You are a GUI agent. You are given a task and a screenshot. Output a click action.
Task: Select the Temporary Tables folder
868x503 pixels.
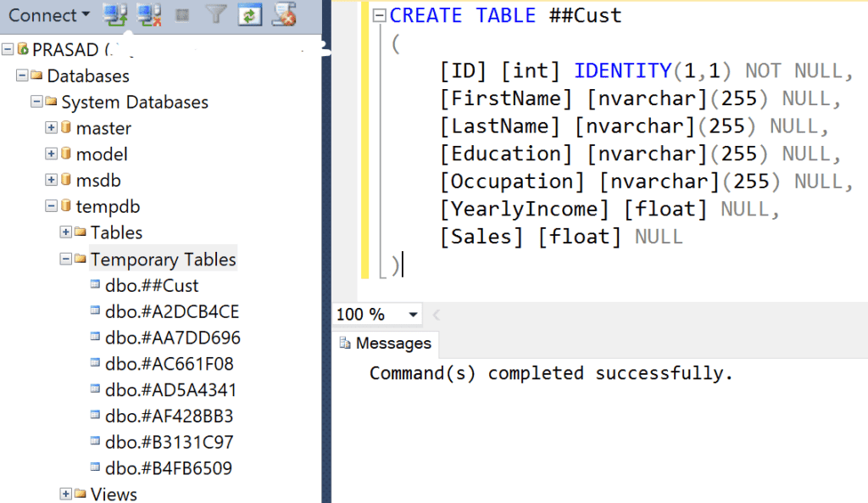[x=163, y=259]
